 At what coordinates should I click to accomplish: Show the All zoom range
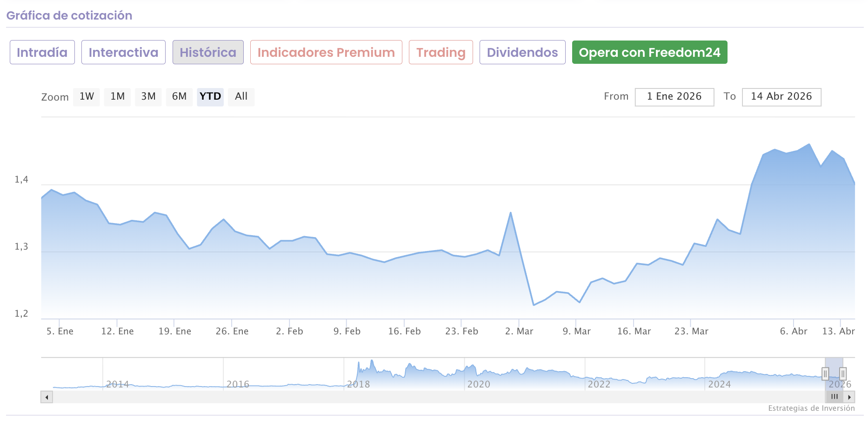[241, 97]
